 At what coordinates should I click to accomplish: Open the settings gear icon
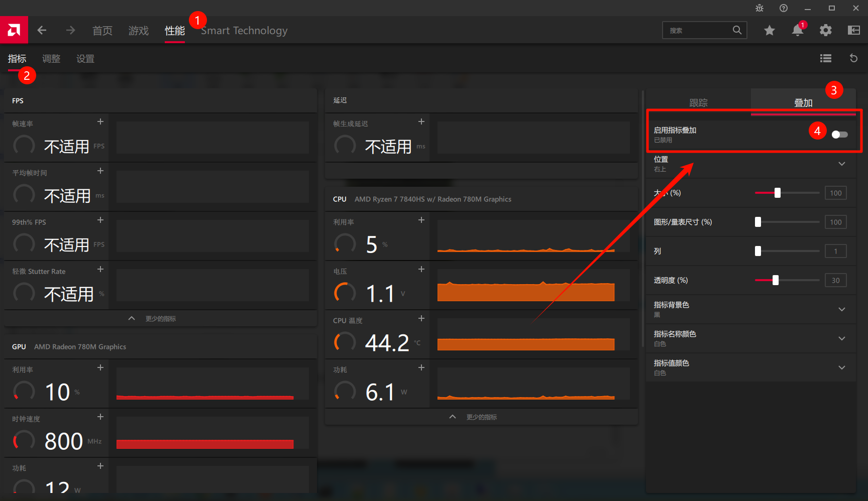click(x=825, y=30)
